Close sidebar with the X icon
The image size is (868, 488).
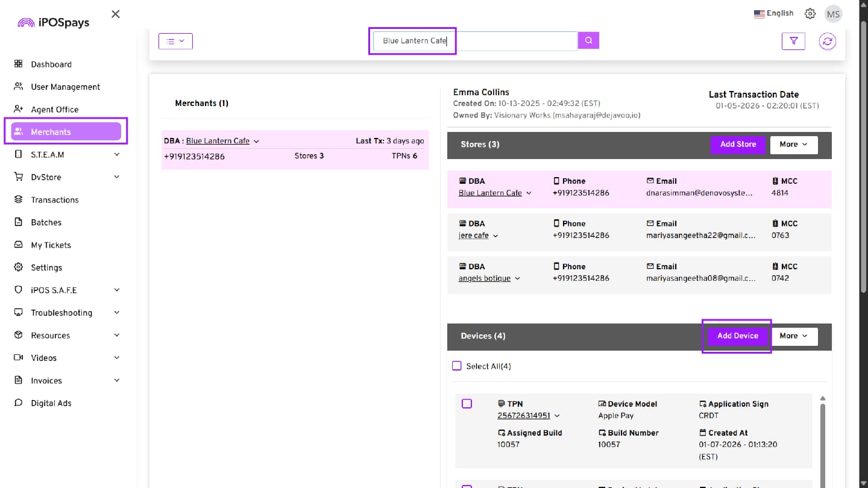coord(116,14)
